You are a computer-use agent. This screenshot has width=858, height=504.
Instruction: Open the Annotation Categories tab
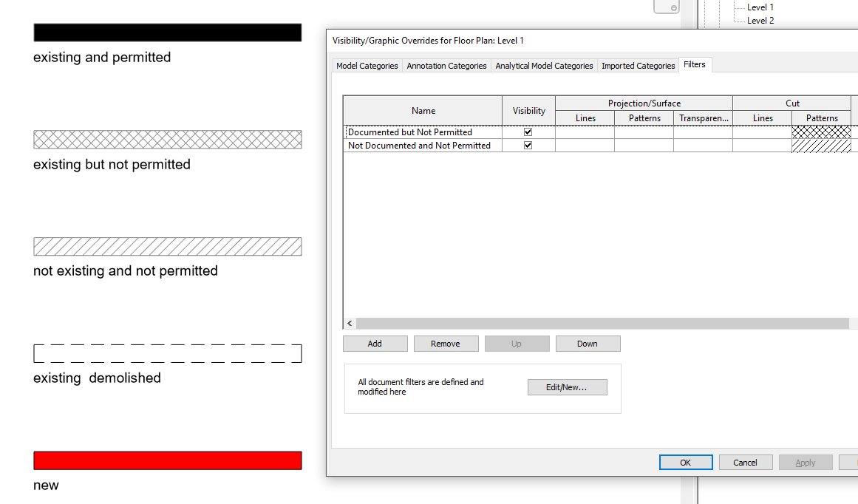pos(446,65)
